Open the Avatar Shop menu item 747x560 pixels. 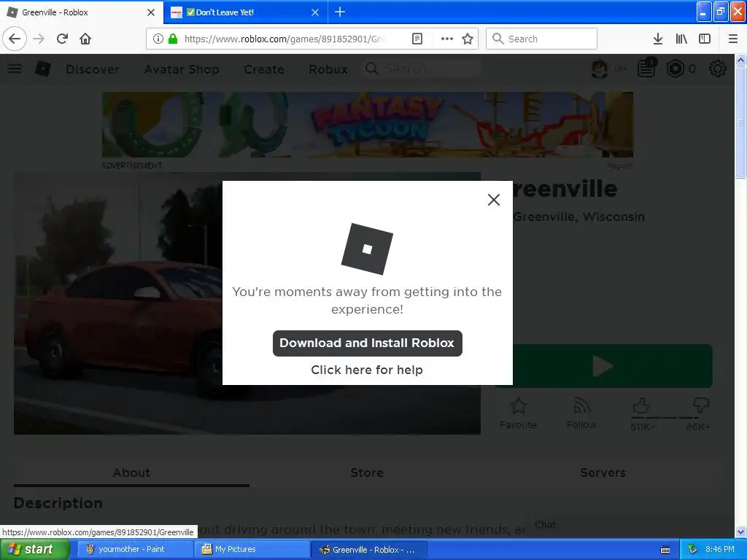(182, 69)
